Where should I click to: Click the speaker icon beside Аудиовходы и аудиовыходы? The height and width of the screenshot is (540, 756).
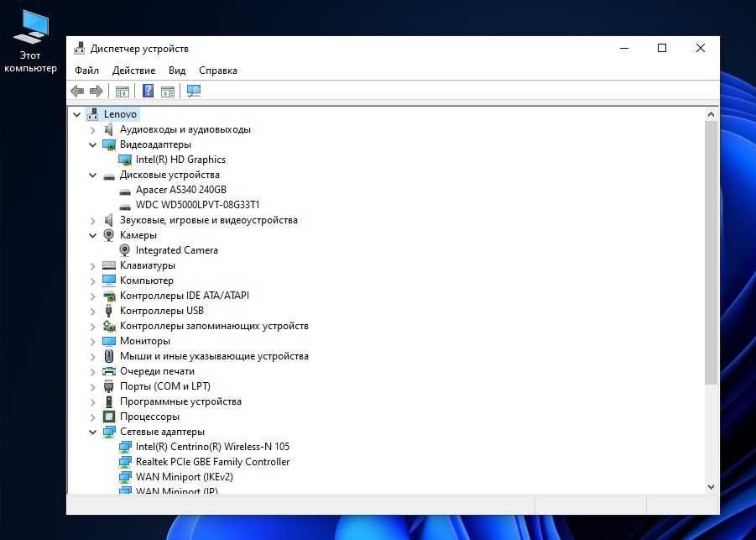click(109, 129)
